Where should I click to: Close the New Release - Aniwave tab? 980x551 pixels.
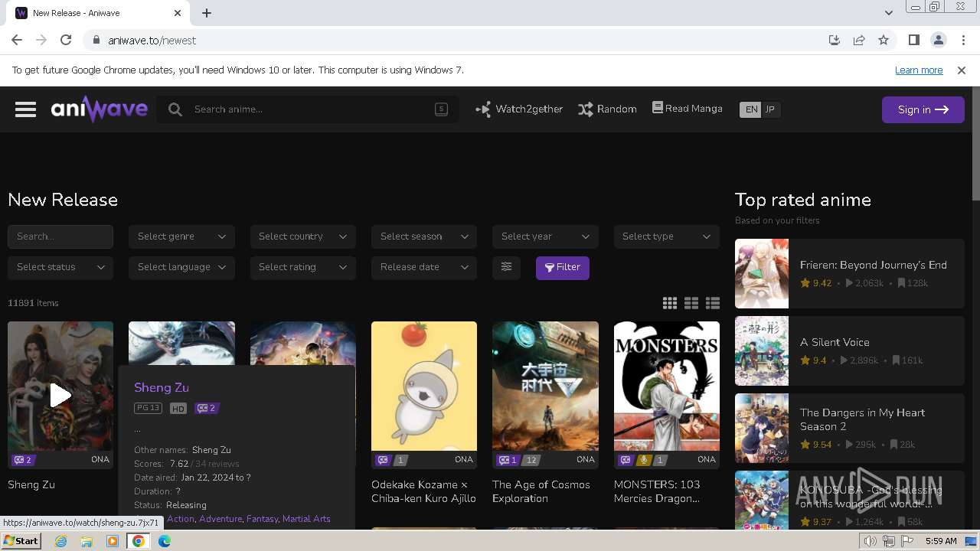pos(178,13)
